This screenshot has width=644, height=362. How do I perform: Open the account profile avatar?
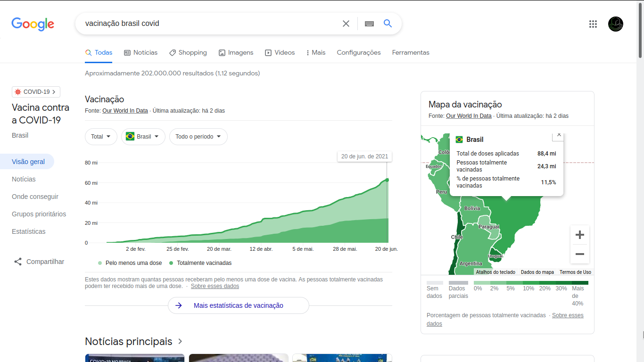616,24
